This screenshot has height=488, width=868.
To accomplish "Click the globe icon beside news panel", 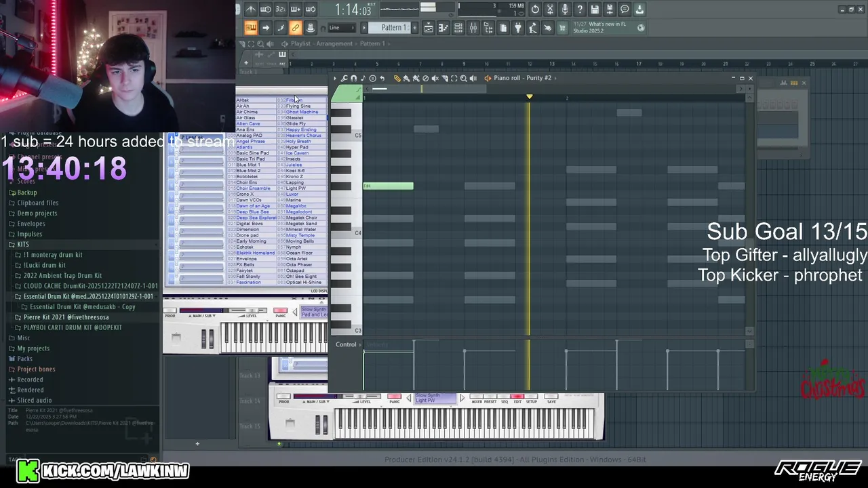I will tap(641, 28).
